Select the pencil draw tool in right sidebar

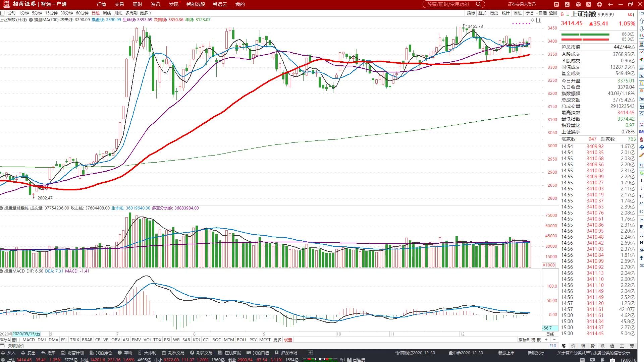[641, 155]
